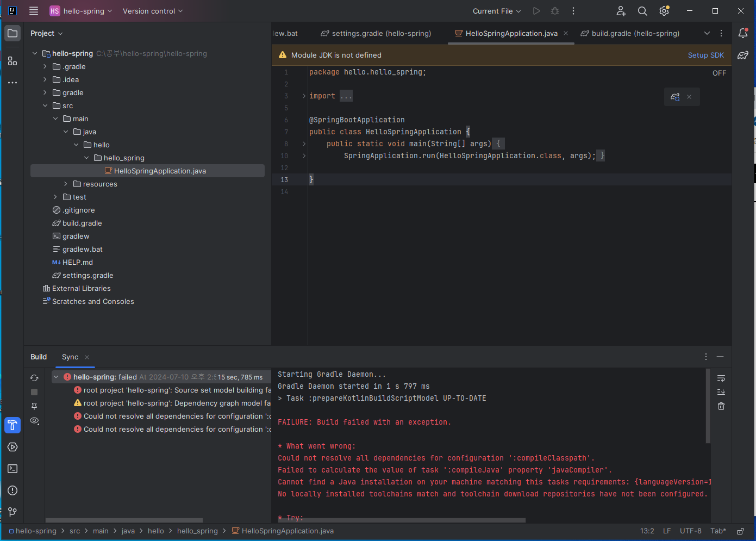This screenshot has width=756, height=541.
Task: Open the Structure tool window
Action: 13,61
